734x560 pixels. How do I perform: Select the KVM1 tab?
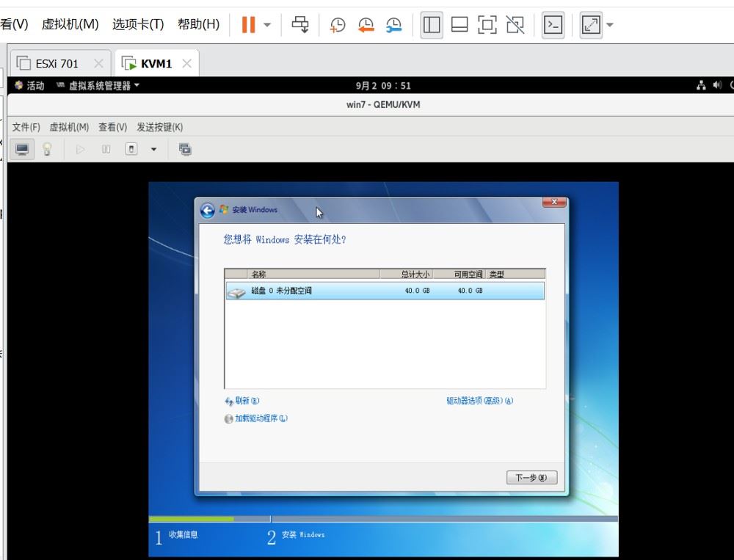156,63
